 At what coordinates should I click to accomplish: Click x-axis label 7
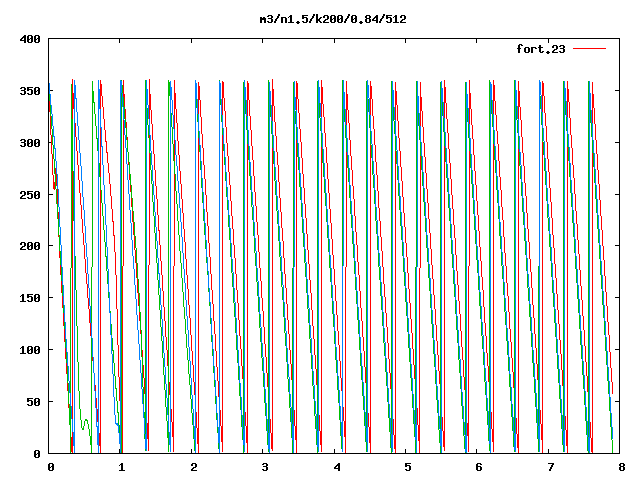click(x=551, y=467)
